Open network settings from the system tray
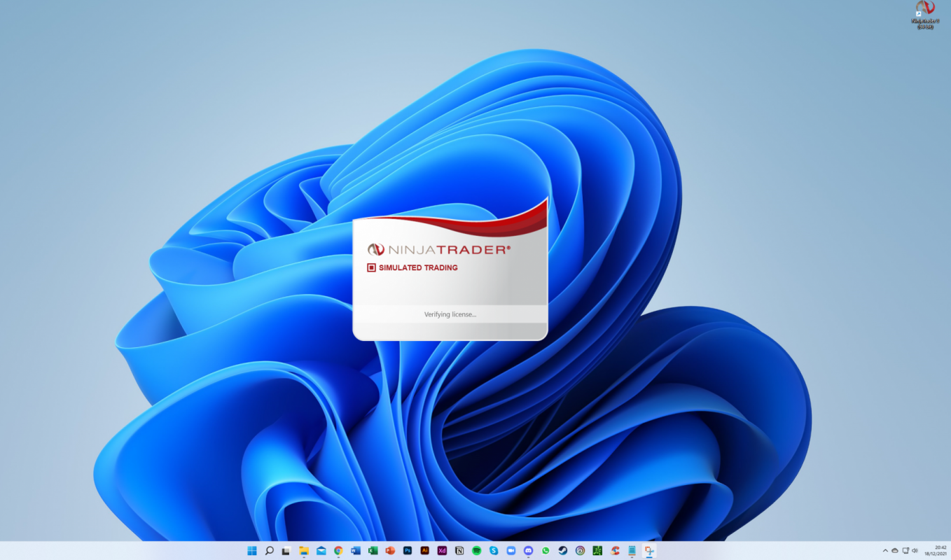This screenshot has height=560, width=951. [x=905, y=551]
